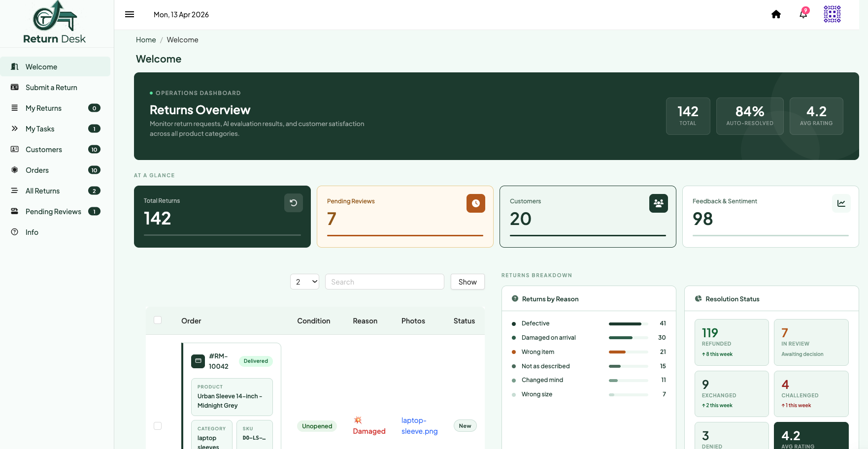Image resolution: width=868 pixels, height=449 pixels.
Task: Click the Defective reason progress bar
Action: click(628, 323)
